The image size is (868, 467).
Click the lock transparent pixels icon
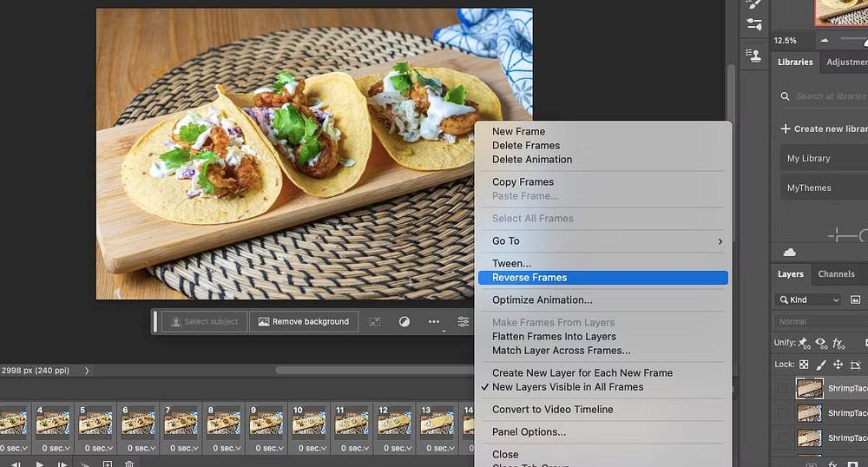[804, 365]
